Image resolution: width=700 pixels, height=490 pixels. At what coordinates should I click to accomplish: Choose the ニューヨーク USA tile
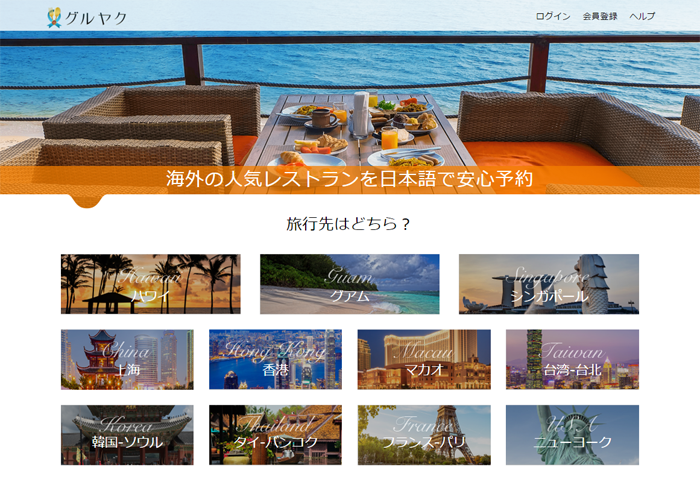click(572, 435)
